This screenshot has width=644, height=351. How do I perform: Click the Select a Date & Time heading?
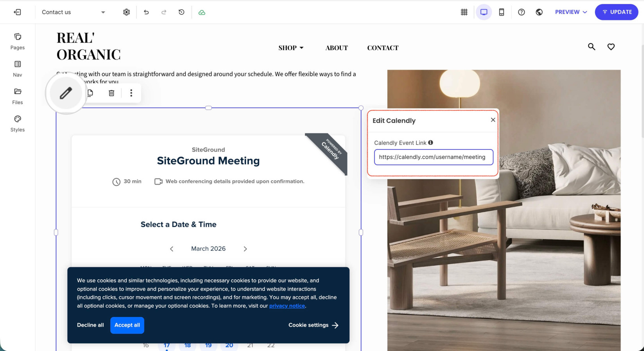178,225
